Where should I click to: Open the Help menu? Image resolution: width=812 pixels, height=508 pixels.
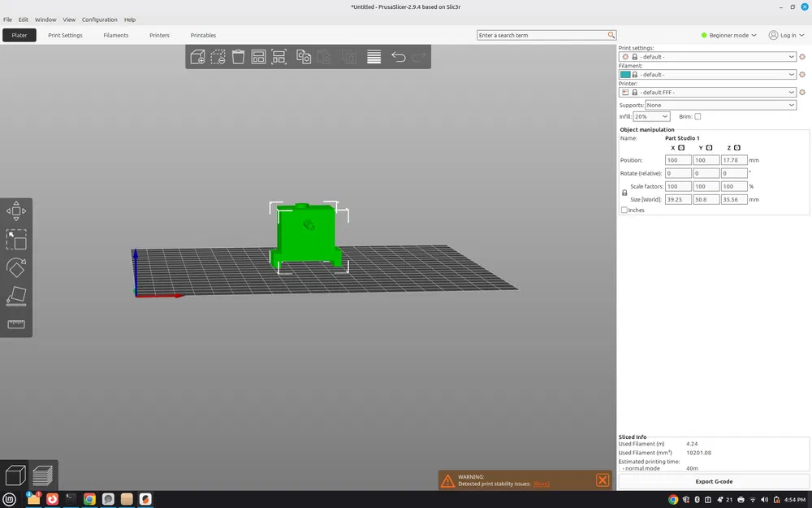pos(130,20)
